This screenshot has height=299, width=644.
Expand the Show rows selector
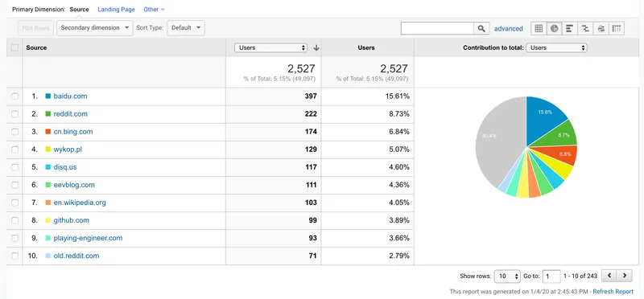(507, 276)
